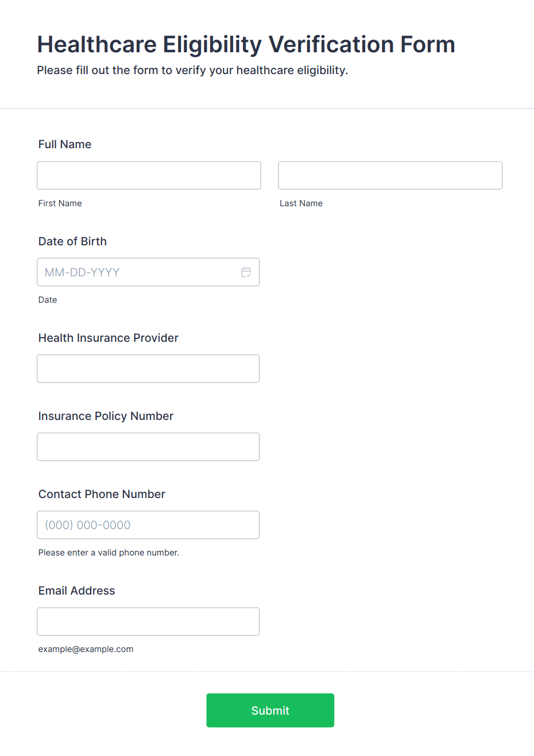Click the "Email Address" label
This screenshot has height=756, width=534.
(x=77, y=591)
